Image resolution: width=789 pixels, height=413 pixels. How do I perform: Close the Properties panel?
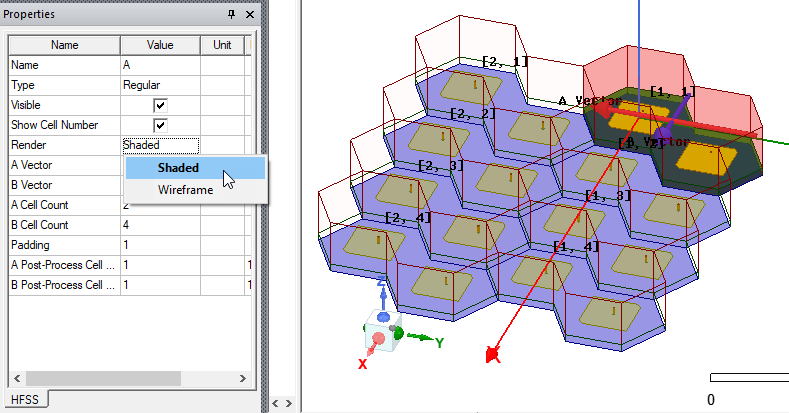(x=250, y=14)
